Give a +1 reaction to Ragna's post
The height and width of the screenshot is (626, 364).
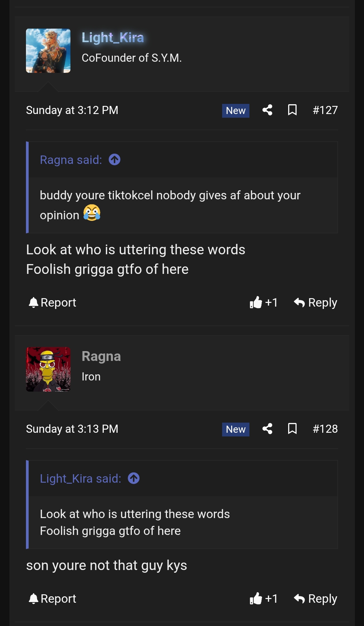click(264, 598)
